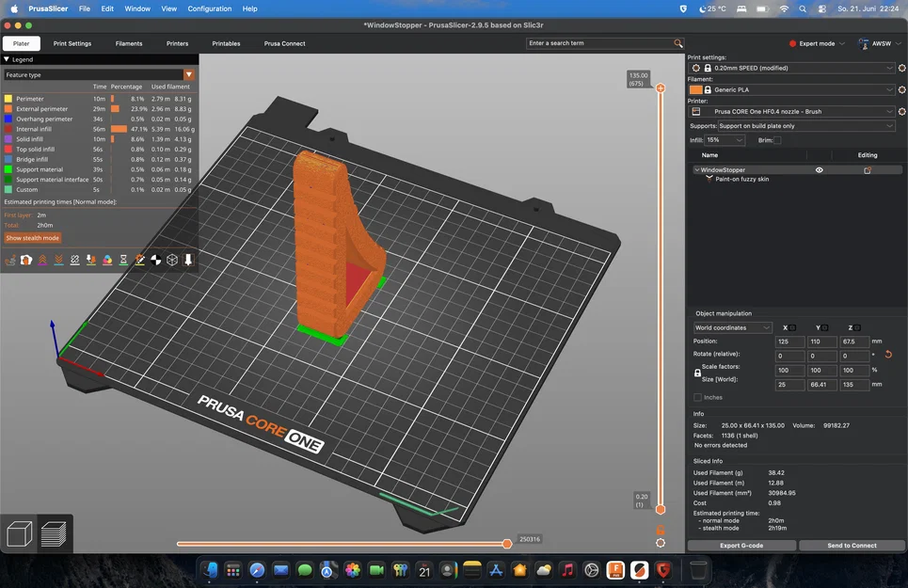Viewport: 908px width, 588px height.
Task: Click Show stealth mode button
Action: click(32, 238)
